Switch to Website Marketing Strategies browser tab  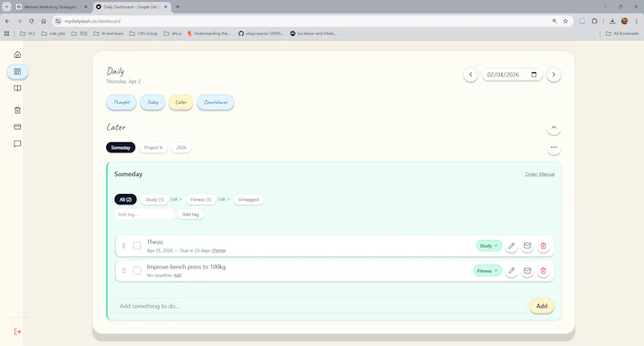[x=52, y=7]
